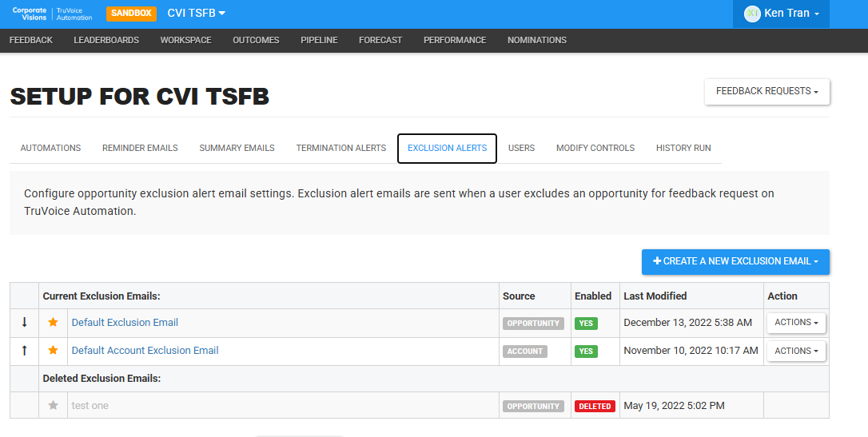
Task: Click the DELETED status badge on test one
Action: (595, 406)
